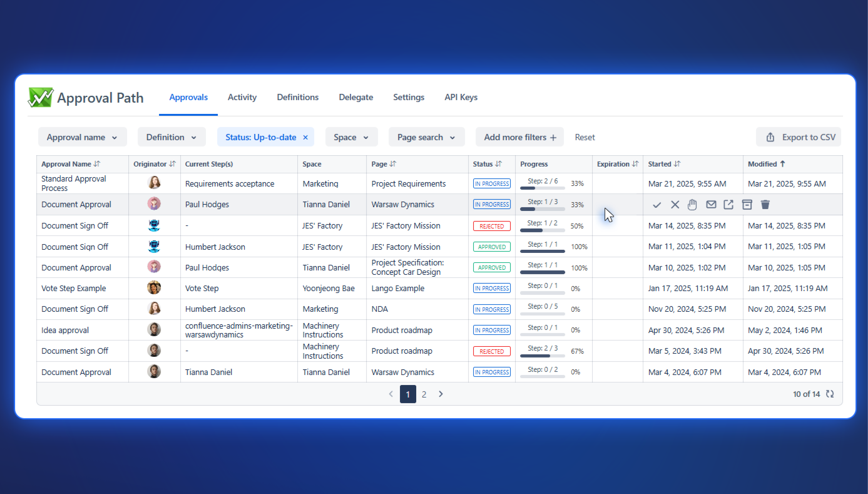
Task: Open the Space filter dropdown
Action: coord(351,137)
